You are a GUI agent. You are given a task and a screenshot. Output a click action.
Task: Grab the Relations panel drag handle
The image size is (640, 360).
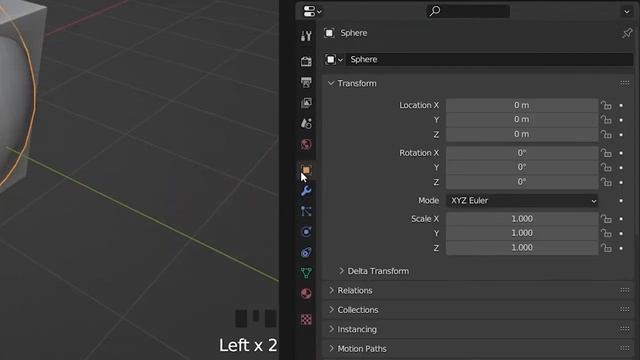(x=624, y=290)
